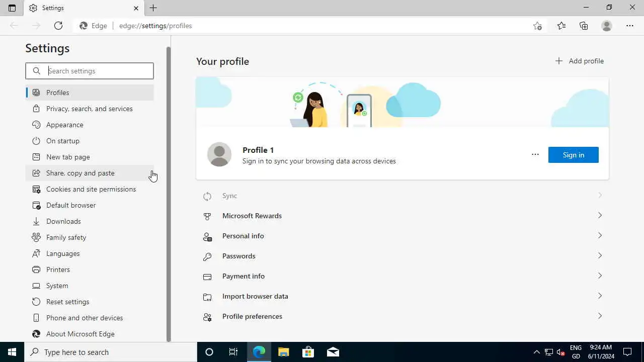Open Windows Start menu

(x=12, y=352)
